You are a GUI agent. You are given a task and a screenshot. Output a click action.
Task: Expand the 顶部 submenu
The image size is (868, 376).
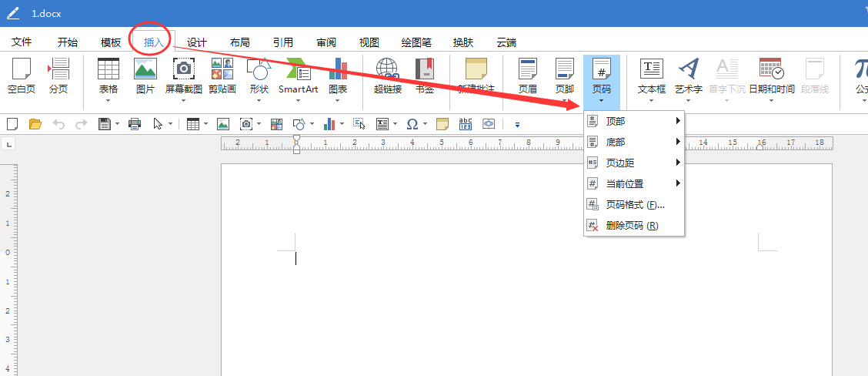[634, 121]
